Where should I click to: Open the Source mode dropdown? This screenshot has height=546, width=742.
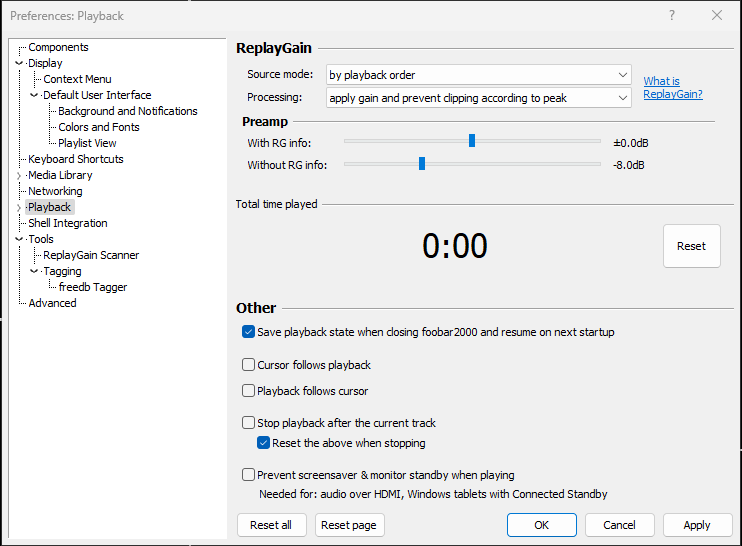[x=478, y=75]
